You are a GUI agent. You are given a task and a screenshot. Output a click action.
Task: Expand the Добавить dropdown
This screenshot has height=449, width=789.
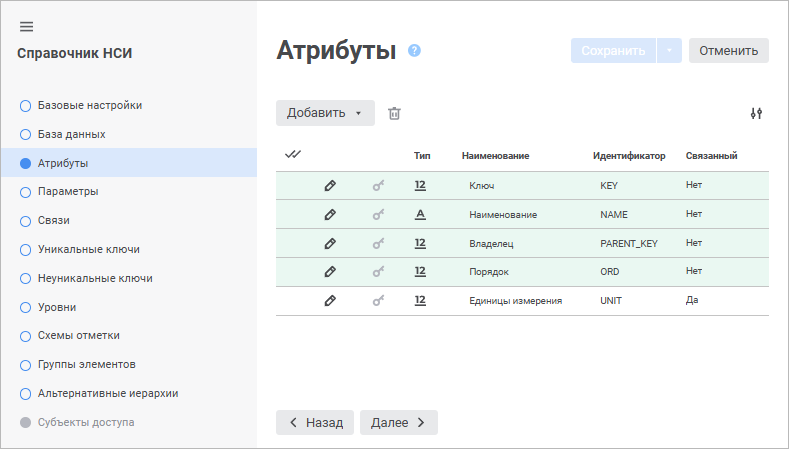(325, 113)
